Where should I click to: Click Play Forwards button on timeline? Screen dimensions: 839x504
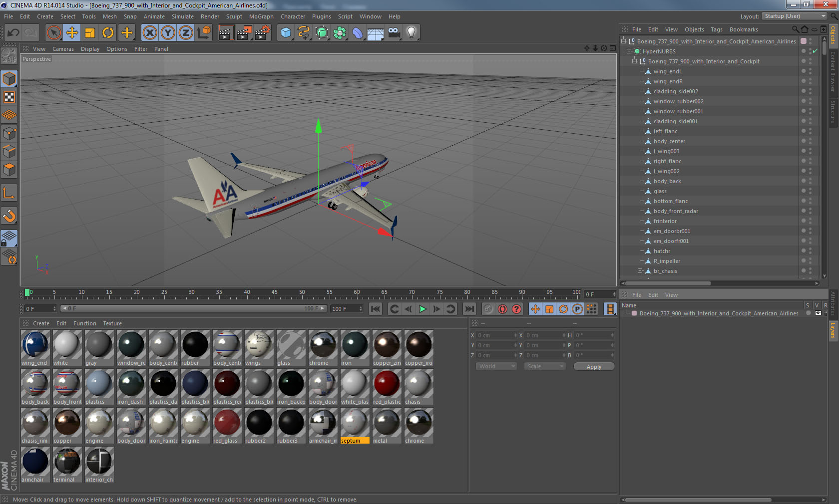[x=422, y=309]
